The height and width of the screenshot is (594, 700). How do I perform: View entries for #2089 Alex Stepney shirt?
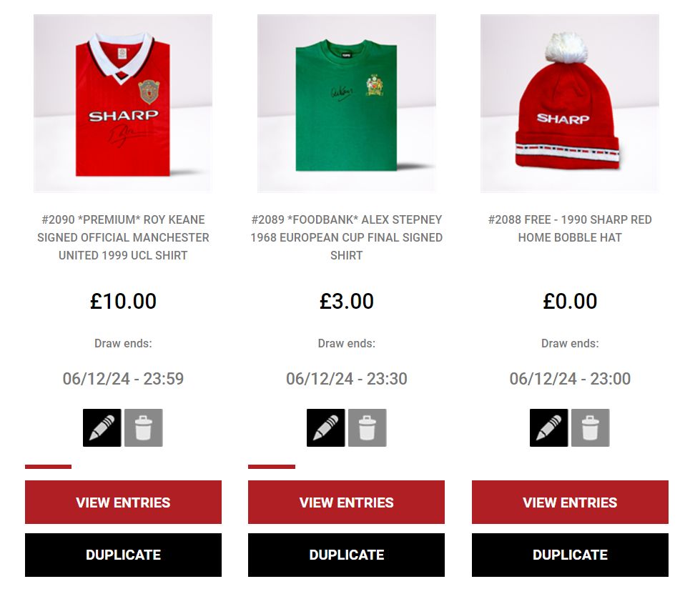point(347,502)
